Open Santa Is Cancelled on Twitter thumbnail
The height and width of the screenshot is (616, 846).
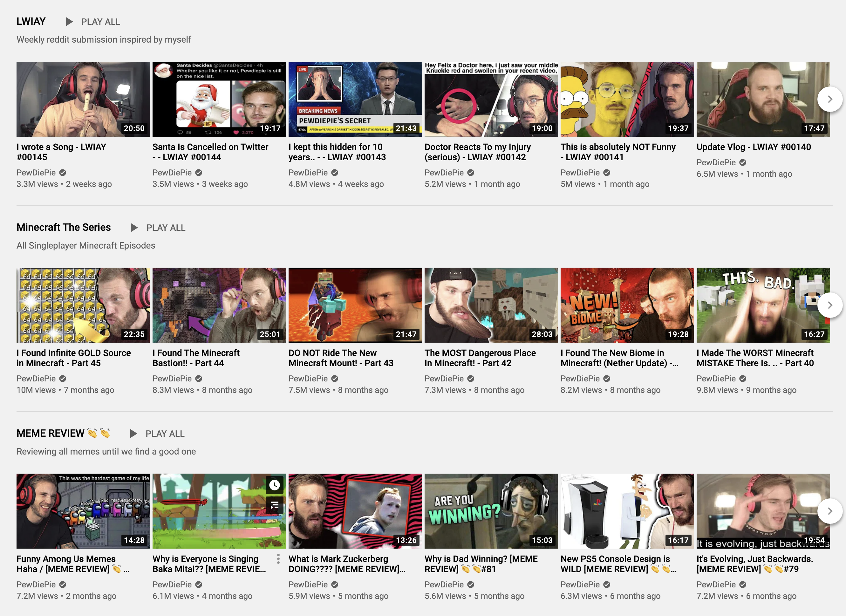click(219, 99)
